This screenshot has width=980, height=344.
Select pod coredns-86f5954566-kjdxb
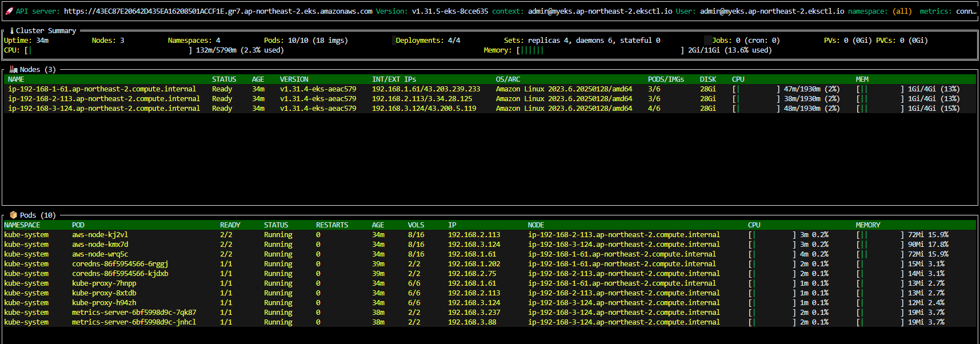tap(490, 273)
